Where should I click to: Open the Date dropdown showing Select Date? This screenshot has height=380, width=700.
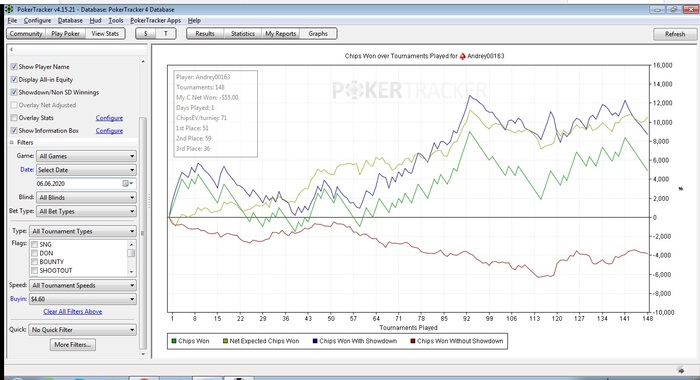pyautogui.click(x=87, y=170)
